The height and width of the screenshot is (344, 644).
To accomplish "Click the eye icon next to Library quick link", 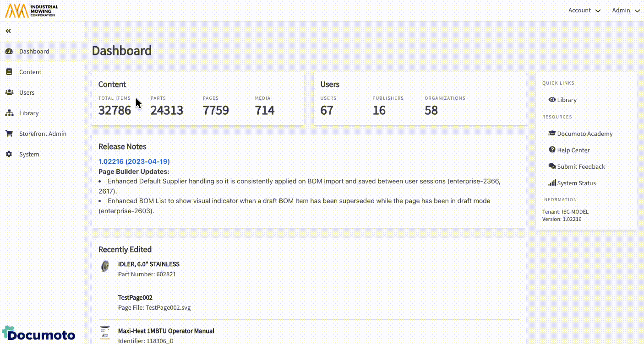I will coord(552,100).
